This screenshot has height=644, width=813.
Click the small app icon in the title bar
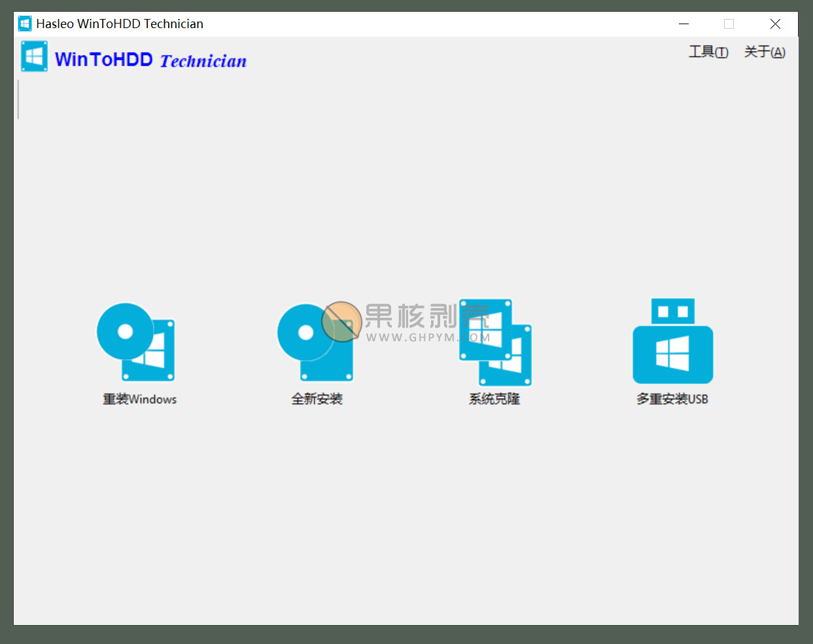24,23
